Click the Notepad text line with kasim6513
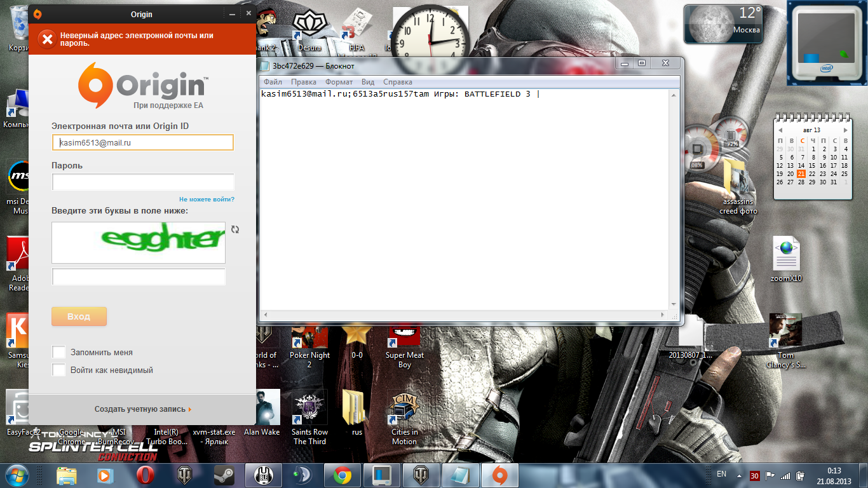The width and height of the screenshot is (868, 488). (400, 94)
